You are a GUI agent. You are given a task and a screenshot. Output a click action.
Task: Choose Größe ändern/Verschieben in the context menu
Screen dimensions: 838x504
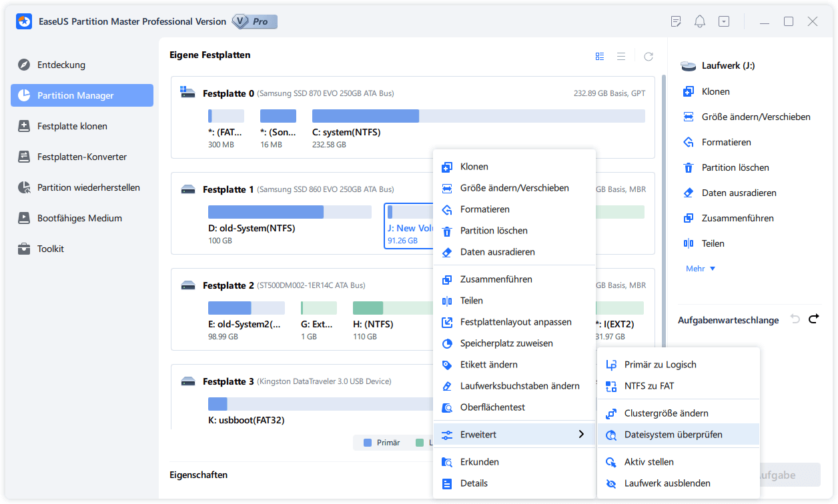[x=514, y=188]
